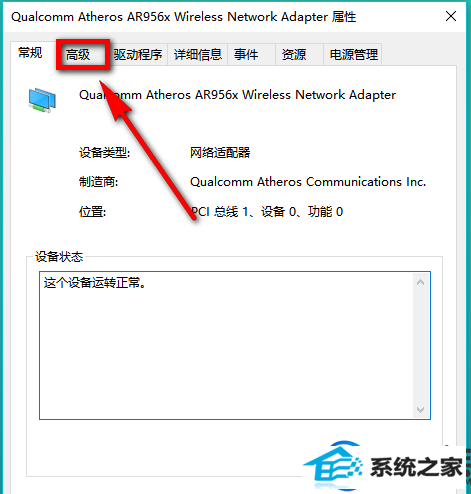Click the device status scrollbar up arrow
This screenshot has width=471, height=494.
(x=420, y=282)
